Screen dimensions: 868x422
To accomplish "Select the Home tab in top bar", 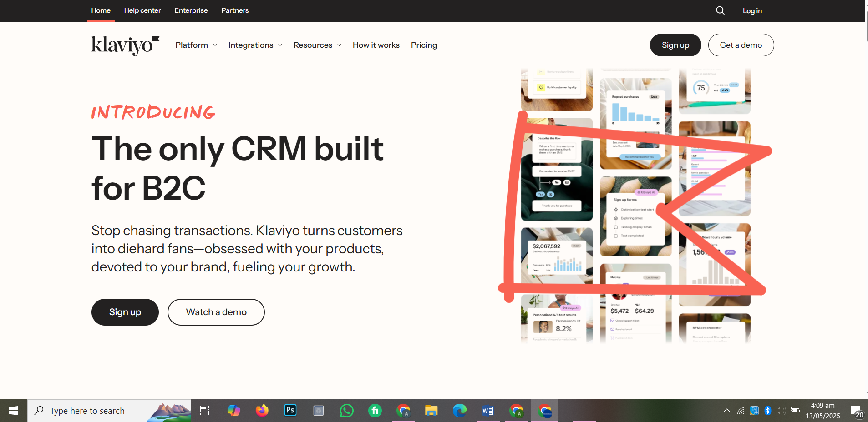I will pos(101,10).
